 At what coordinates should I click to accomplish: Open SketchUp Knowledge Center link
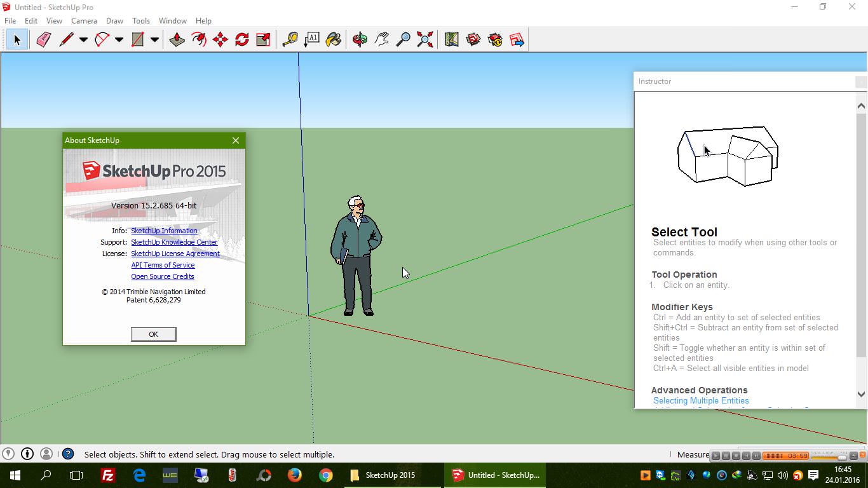pyautogui.click(x=174, y=242)
